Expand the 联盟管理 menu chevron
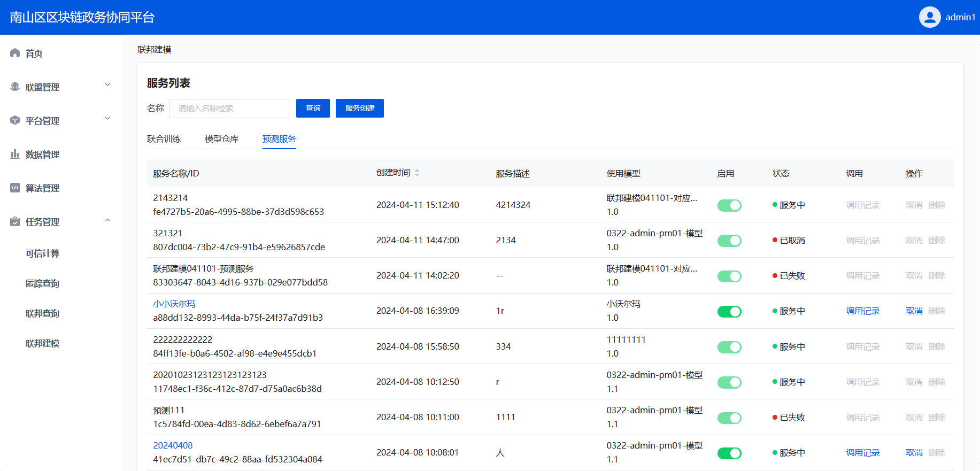The image size is (980, 471). 107,84
